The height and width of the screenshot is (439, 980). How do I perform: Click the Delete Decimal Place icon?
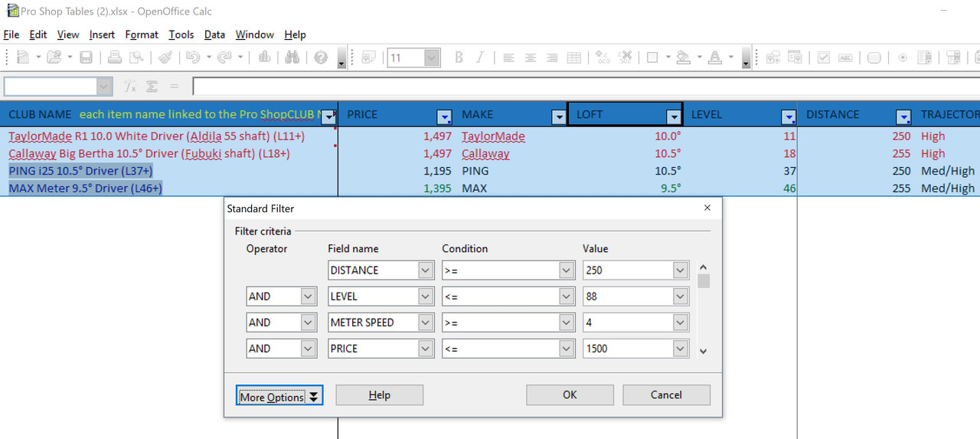625,57
